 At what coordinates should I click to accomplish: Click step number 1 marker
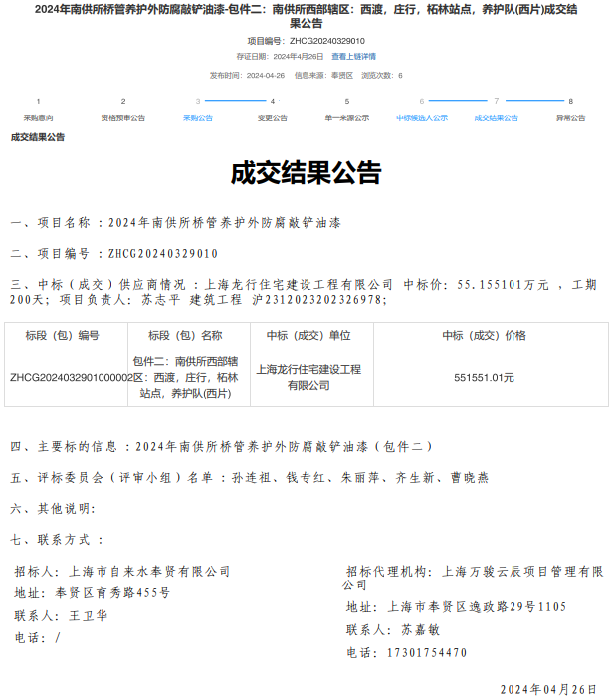[39, 101]
